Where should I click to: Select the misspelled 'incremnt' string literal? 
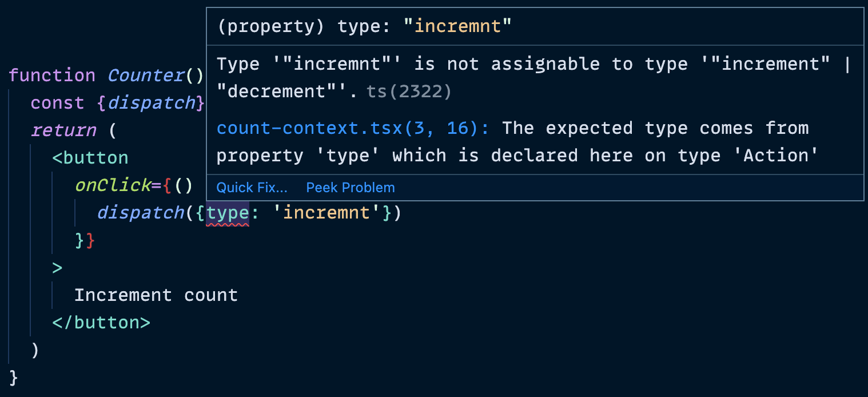pyautogui.click(x=327, y=212)
